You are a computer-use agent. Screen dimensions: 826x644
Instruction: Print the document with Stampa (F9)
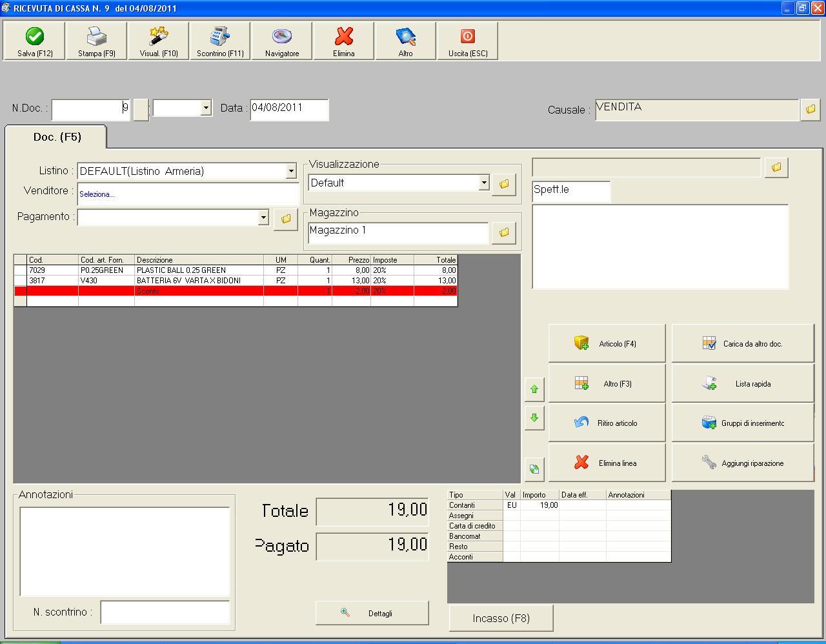tap(97, 41)
